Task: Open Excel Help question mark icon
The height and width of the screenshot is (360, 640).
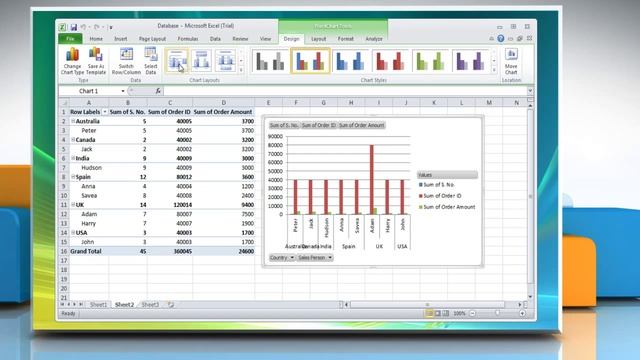Action: 500,39
